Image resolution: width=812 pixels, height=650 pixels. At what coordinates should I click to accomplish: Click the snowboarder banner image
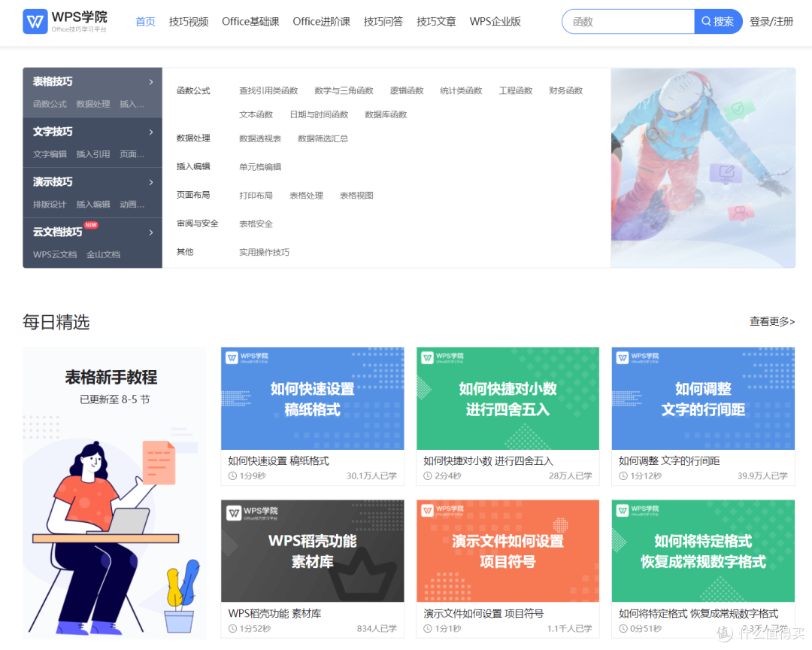point(703,168)
